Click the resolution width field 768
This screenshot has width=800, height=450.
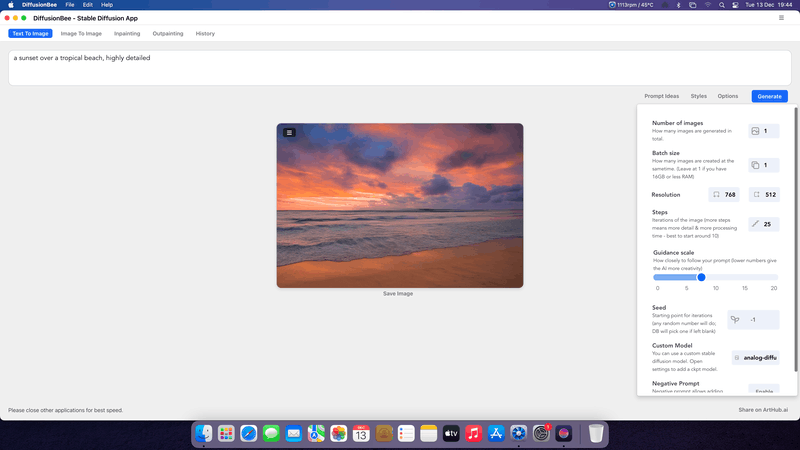point(724,194)
